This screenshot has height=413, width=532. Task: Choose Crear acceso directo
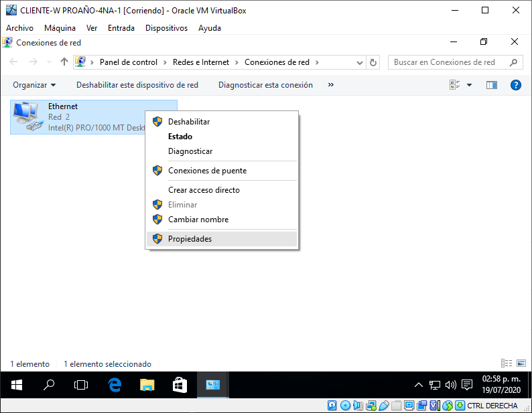coord(222,190)
